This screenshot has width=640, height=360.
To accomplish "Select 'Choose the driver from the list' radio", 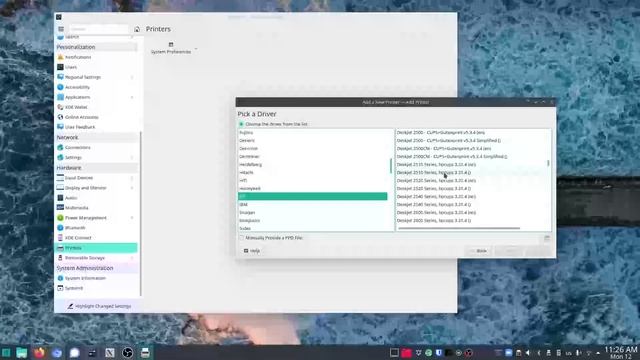I will point(241,124).
